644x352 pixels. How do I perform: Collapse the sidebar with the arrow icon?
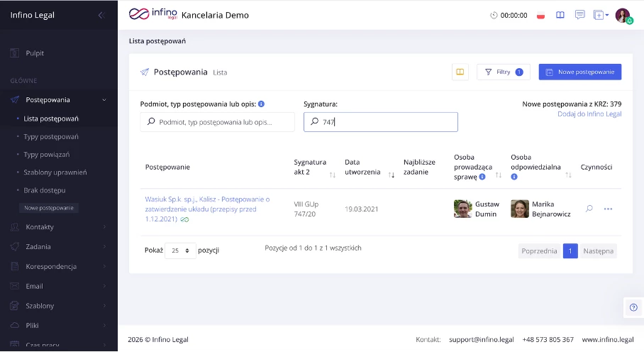click(x=100, y=15)
